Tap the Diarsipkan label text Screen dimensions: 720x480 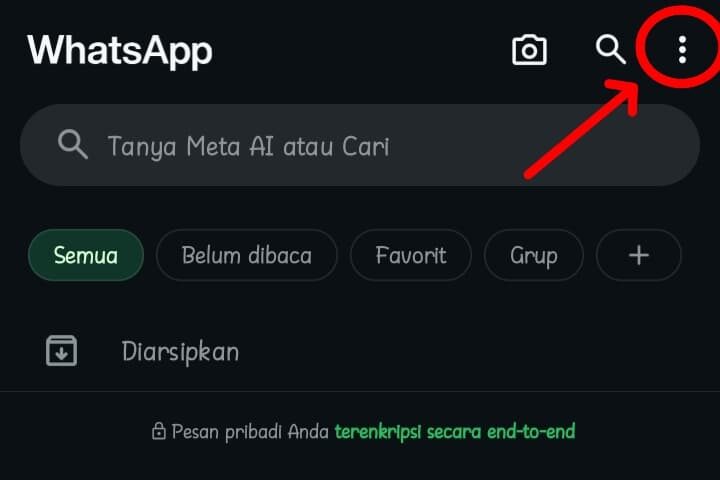pos(180,352)
